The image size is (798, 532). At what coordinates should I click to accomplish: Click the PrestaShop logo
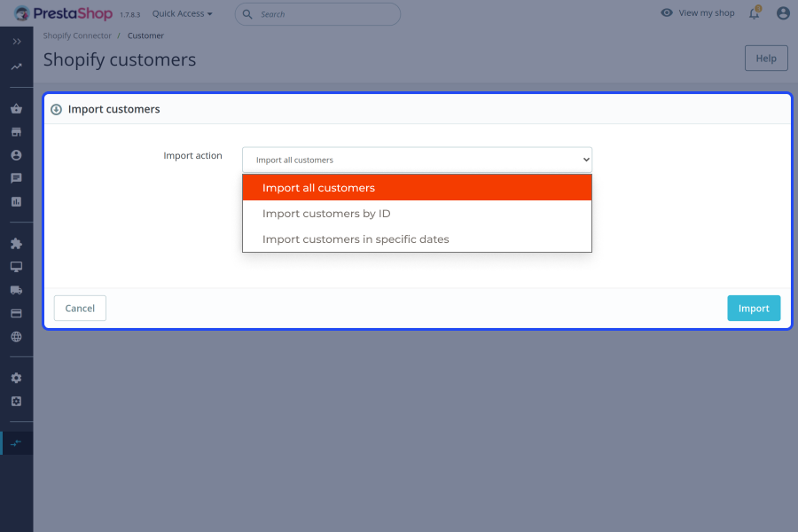tap(64, 13)
